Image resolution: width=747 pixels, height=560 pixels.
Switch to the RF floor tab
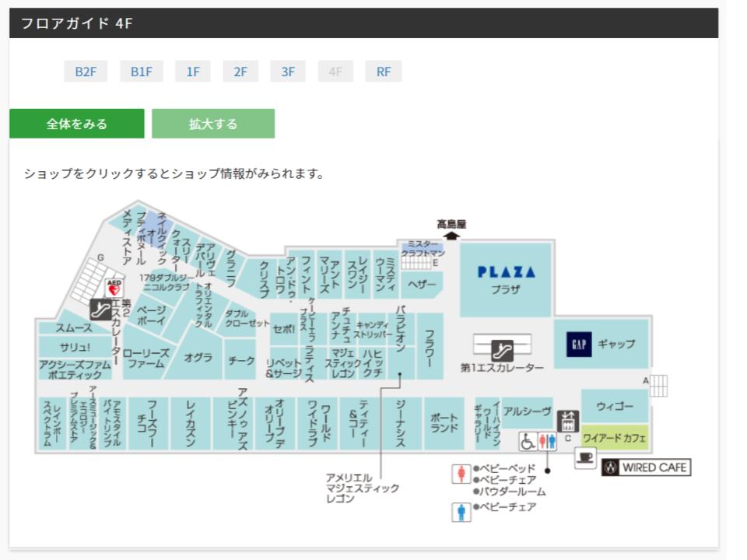pos(384,72)
